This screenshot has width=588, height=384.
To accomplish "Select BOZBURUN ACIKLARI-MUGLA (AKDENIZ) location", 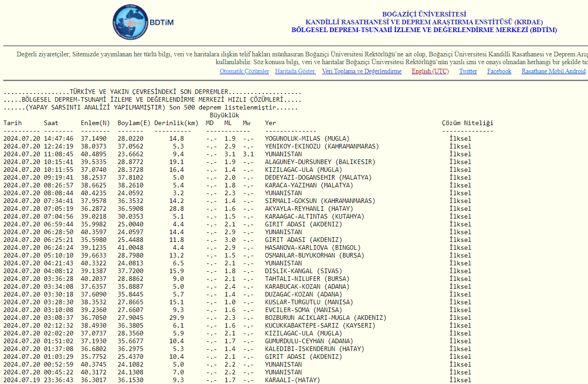I will pos(326,318).
